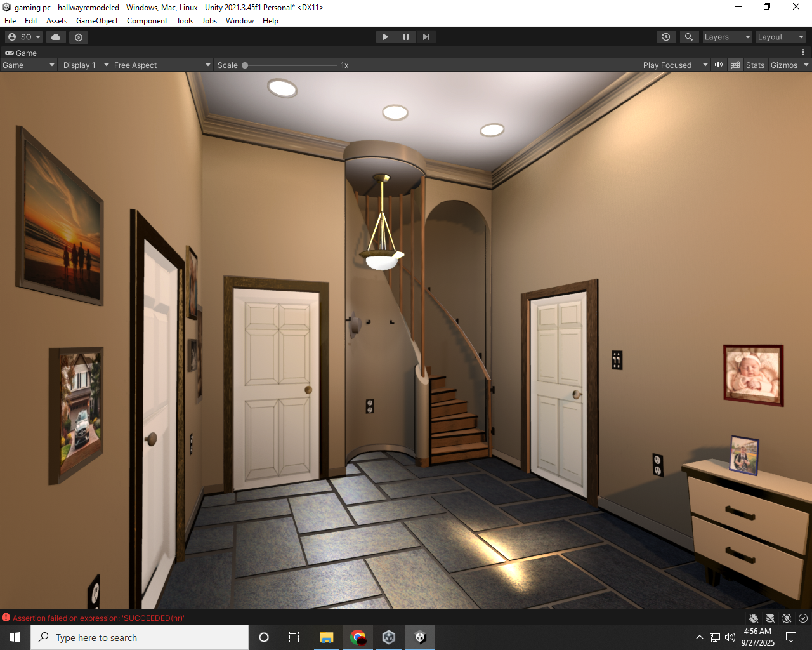Minimize the Unity window
This screenshot has width=812, height=650.
pyautogui.click(x=738, y=7)
